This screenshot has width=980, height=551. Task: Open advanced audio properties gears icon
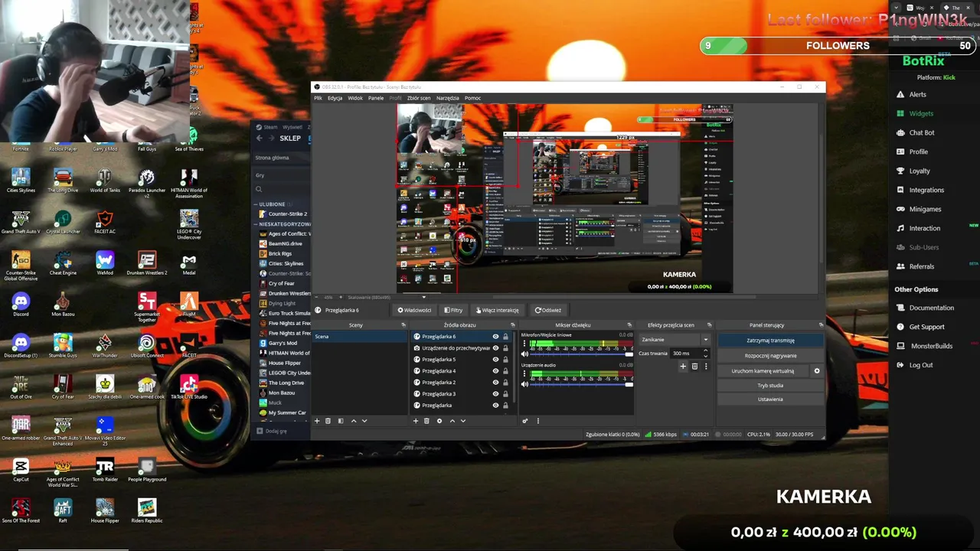(525, 421)
